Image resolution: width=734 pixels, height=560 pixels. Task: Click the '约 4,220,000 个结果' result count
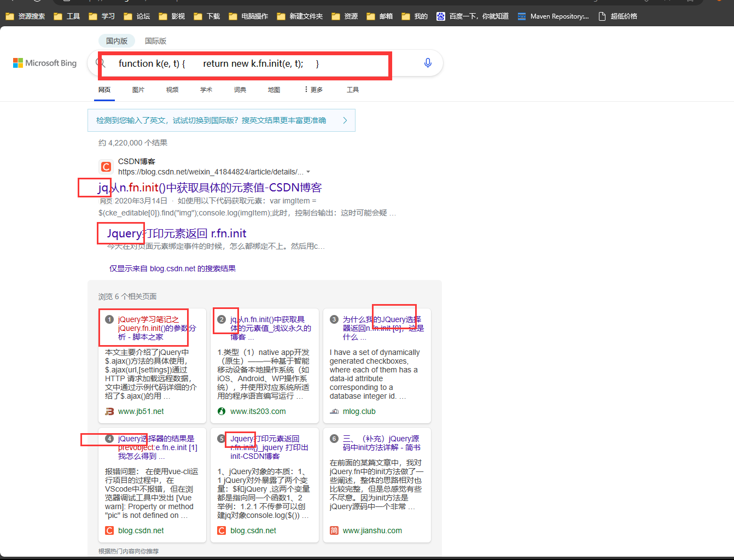point(133,143)
